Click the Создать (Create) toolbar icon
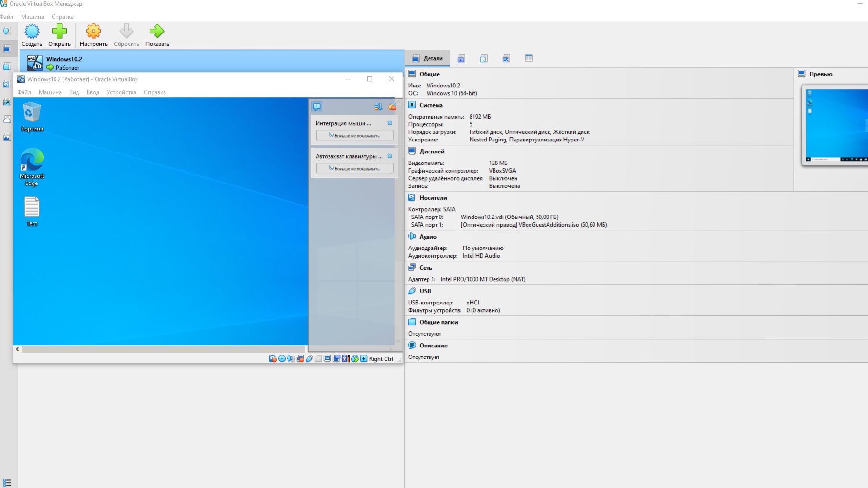 (x=32, y=32)
